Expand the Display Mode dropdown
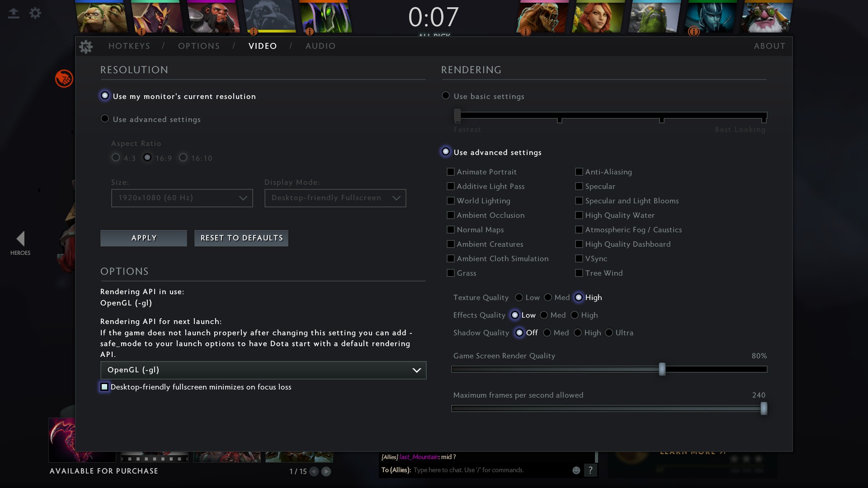Image resolution: width=868 pixels, height=488 pixels. [335, 198]
